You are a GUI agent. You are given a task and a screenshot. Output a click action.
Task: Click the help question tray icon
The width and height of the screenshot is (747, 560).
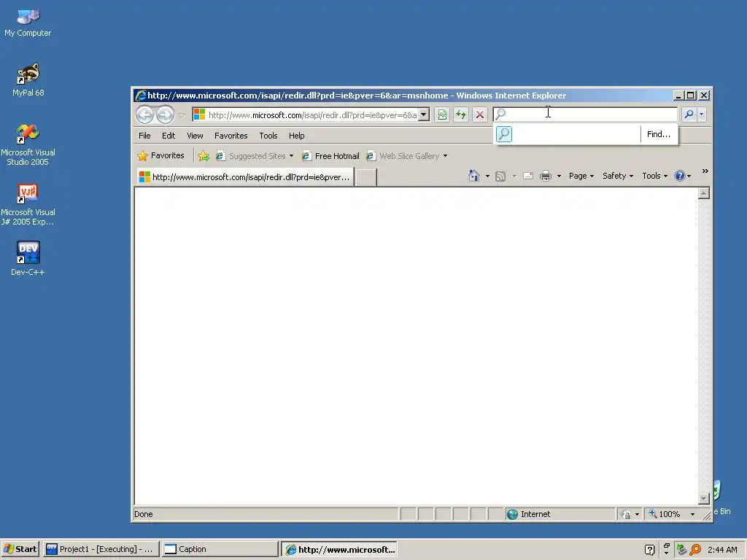coord(649,550)
